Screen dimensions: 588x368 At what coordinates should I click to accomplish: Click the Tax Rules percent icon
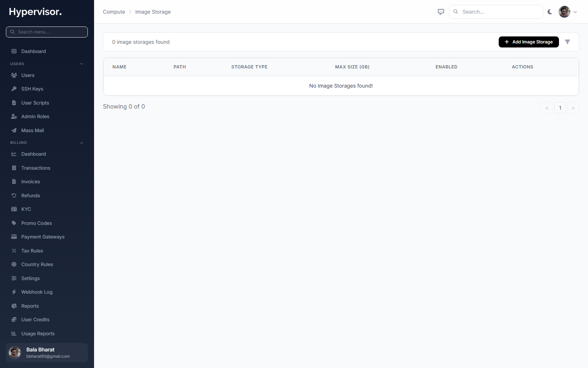14,251
